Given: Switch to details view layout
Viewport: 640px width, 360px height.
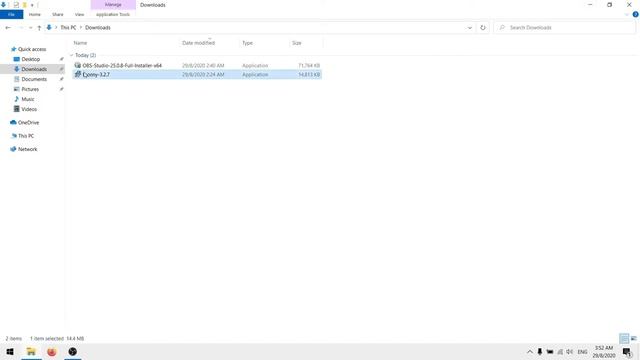Looking at the screenshot, I should pos(624,338).
